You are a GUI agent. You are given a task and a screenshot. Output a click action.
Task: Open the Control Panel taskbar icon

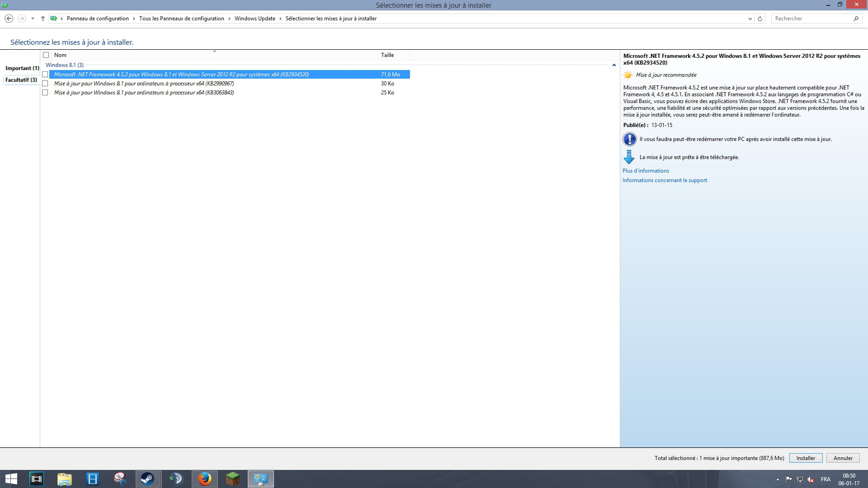point(260,479)
